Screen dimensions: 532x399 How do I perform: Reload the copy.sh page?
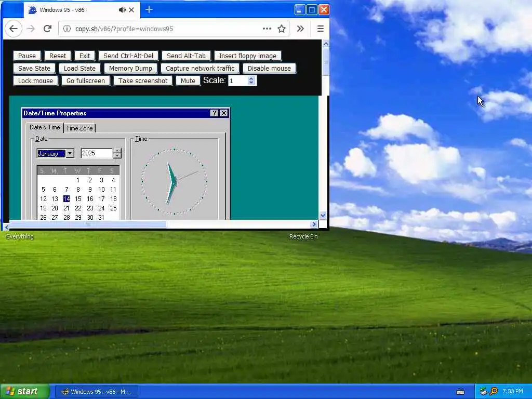tap(47, 29)
